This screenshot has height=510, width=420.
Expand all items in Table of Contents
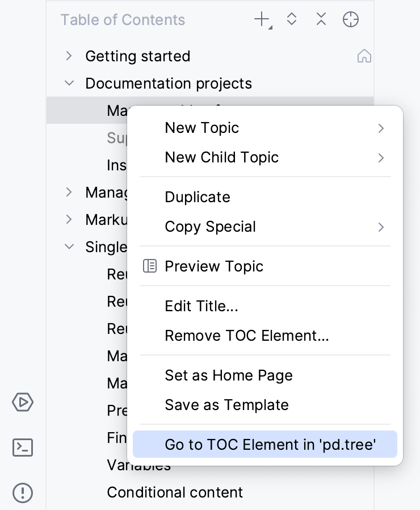(x=292, y=19)
